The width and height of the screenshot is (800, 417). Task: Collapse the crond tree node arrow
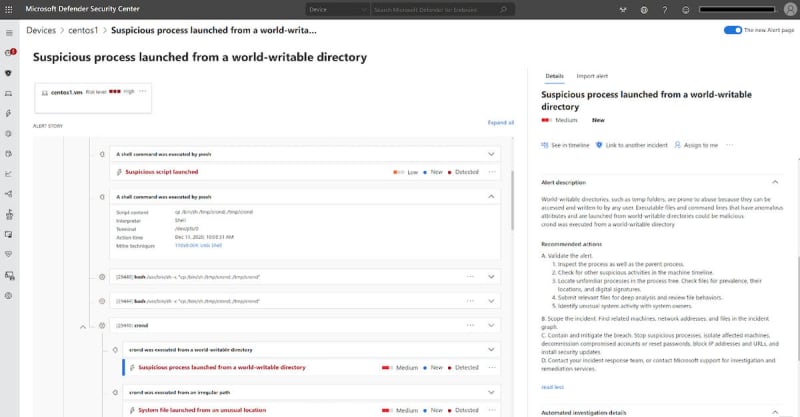(83, 327)
